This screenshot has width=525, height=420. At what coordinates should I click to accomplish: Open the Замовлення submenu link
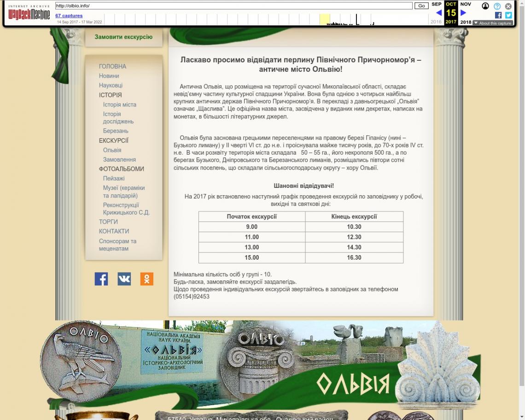[119, 159]
